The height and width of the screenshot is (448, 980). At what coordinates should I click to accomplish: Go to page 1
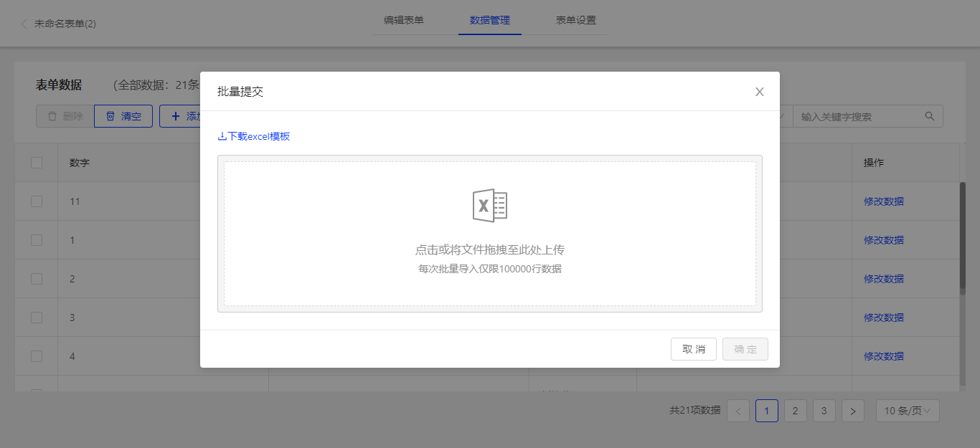point(767,411)
